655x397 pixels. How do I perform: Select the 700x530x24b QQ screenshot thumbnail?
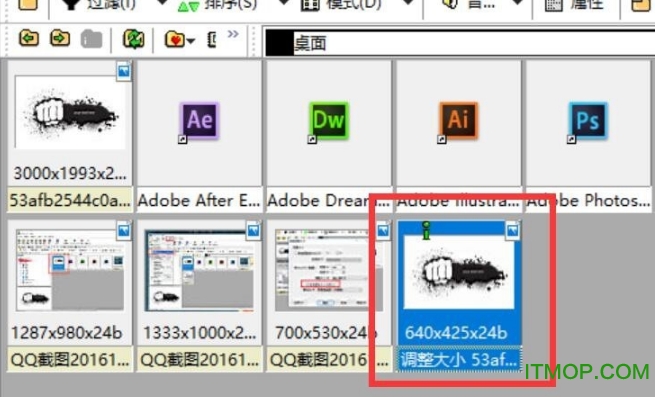click(328, 271)
